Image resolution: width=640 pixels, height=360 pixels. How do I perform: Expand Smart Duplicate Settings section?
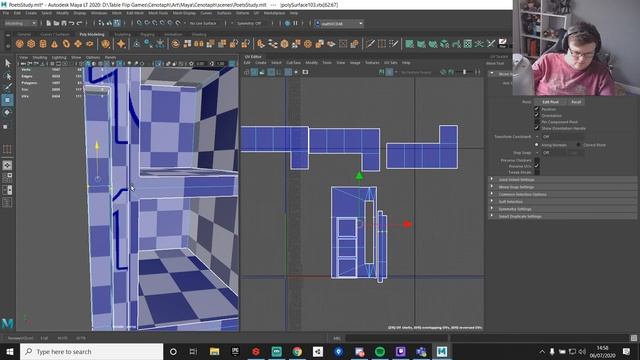pyautogui.click(x=562, y=216)
